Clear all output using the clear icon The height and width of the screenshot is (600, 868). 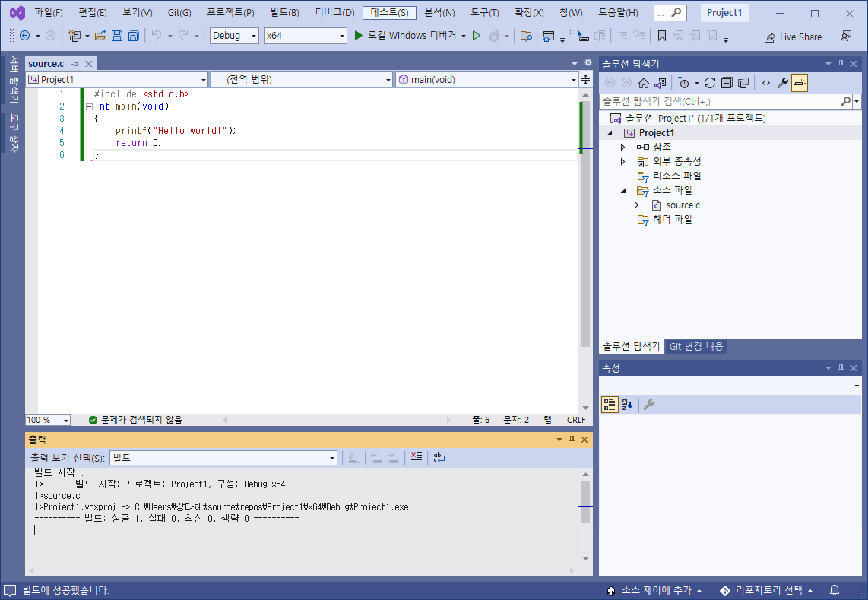(417, 458)
